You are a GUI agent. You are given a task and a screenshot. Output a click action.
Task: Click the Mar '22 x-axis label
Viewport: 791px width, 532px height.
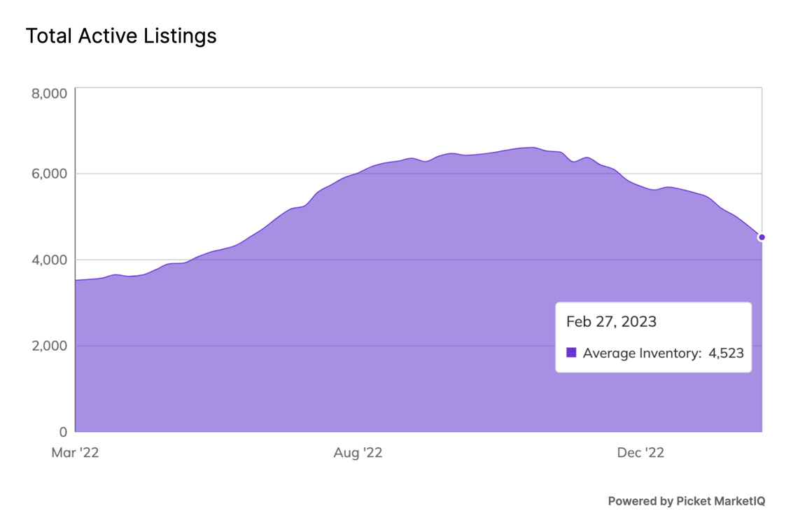pos(75,453)
